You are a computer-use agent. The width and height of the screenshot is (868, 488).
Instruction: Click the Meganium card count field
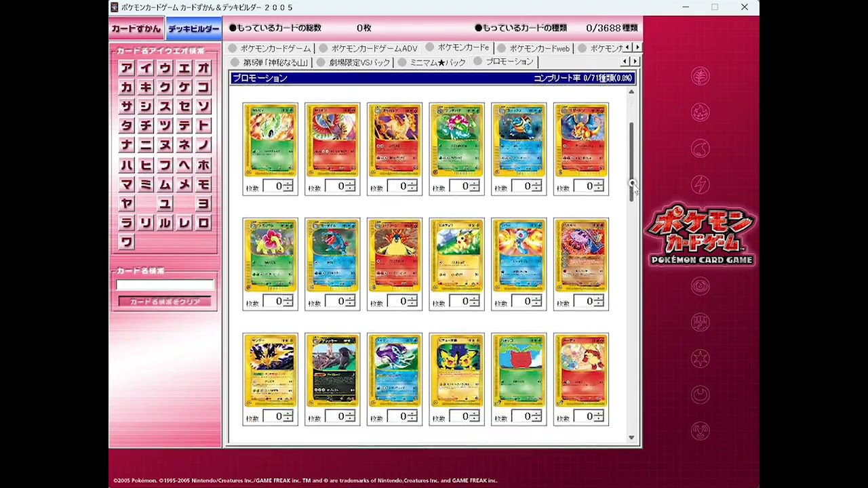click(273, 301)
